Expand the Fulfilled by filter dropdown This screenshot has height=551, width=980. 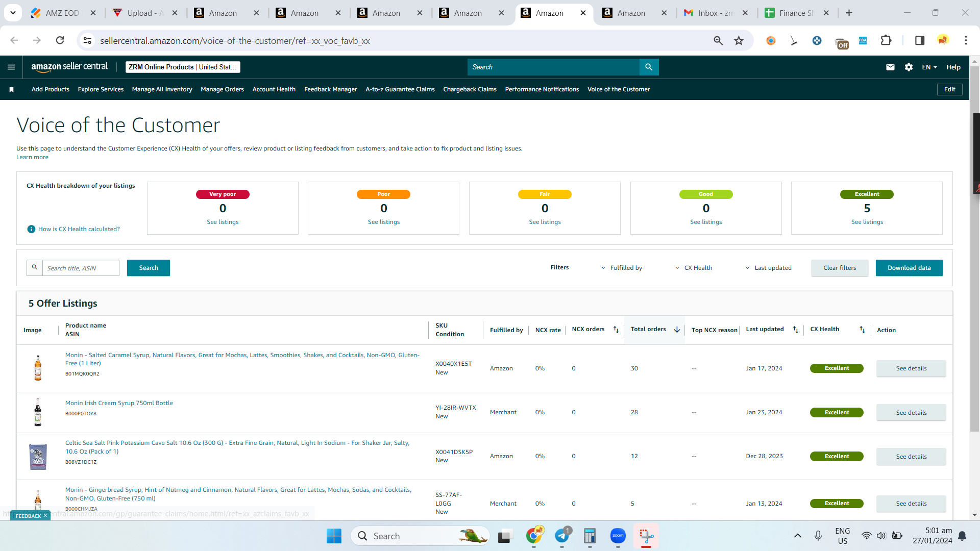(x=621, y=268)
